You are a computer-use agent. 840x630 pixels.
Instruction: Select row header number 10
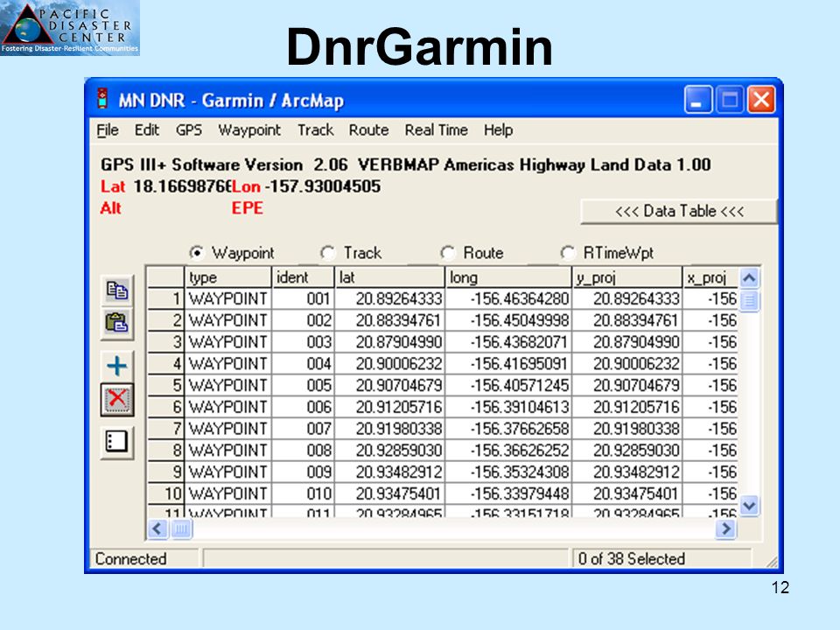(165, 493)
